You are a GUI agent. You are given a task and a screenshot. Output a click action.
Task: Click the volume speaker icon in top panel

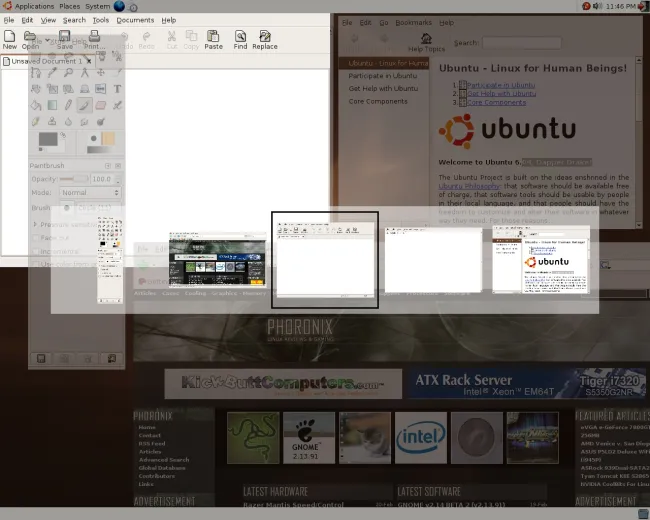click(597, 6)
